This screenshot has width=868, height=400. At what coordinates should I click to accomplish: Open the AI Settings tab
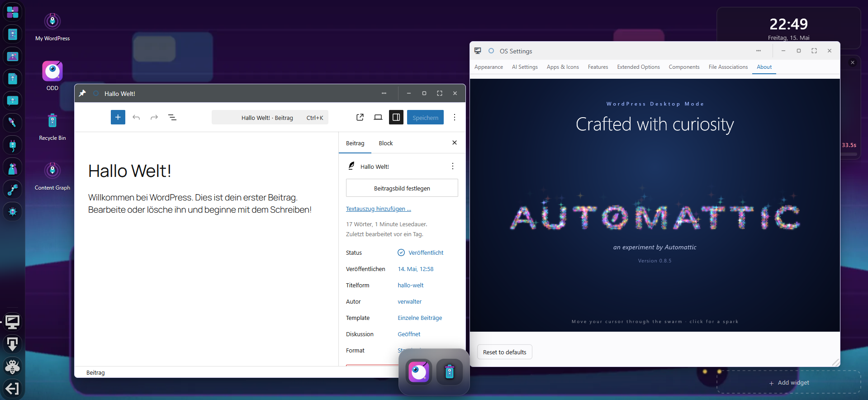pyautogui.click(x=525, y=67)
